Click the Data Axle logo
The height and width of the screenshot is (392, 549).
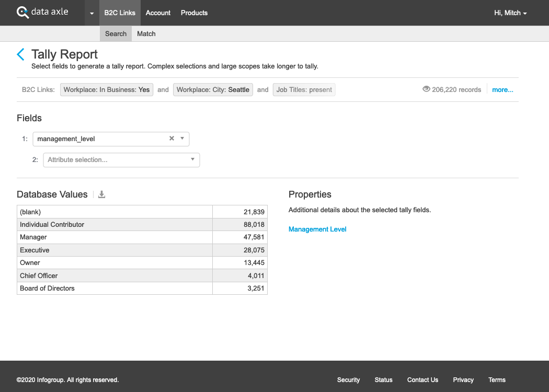(x=42, y=12)
